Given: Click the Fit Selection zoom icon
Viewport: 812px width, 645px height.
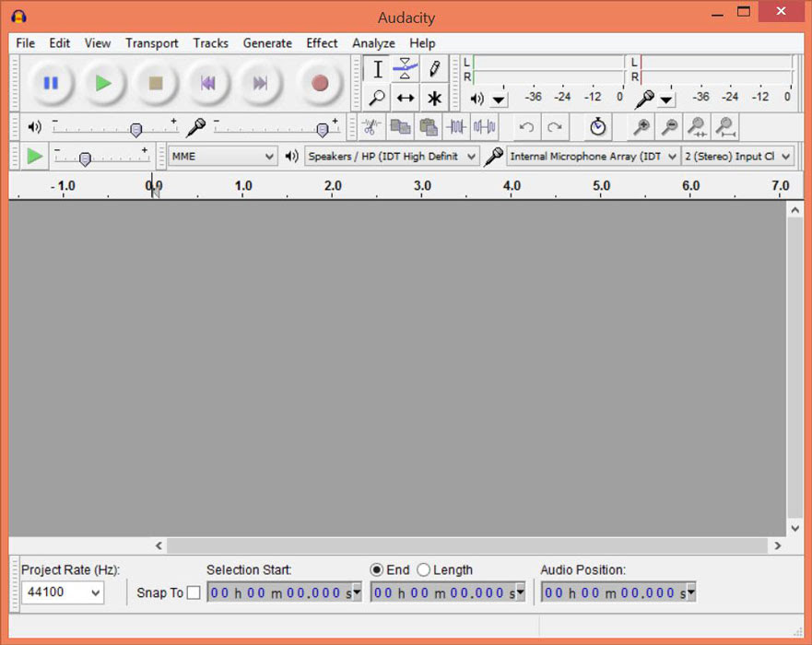Looking at the screenshot, I should point(697,127).
